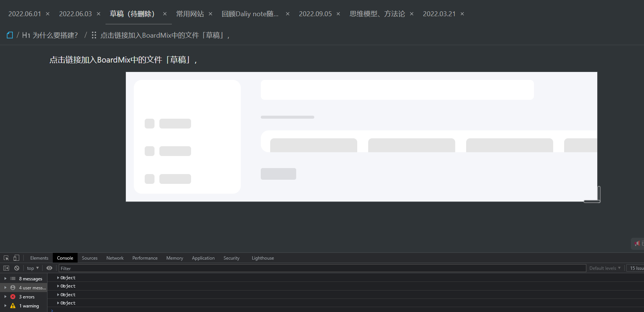Viewport: 644px width, 312px height.
Task: Click the document icon in the breadcrumb
Action: 10,35
